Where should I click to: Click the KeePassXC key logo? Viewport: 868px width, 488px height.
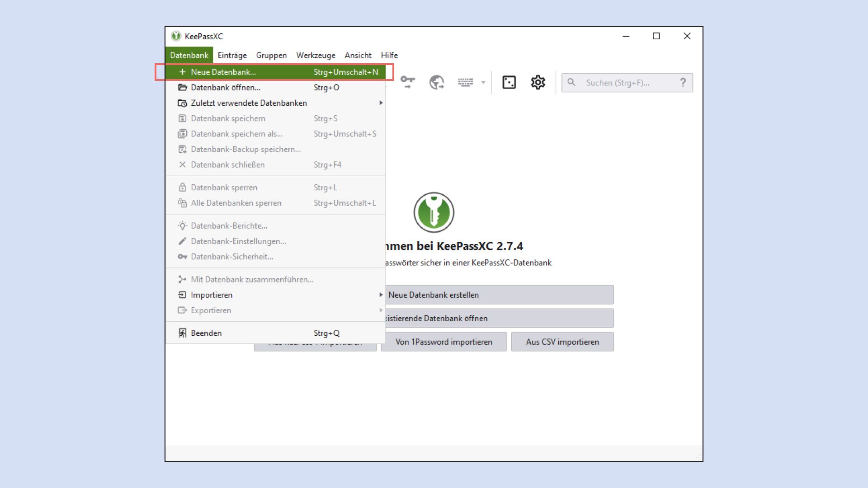click(x=434, y=212)
